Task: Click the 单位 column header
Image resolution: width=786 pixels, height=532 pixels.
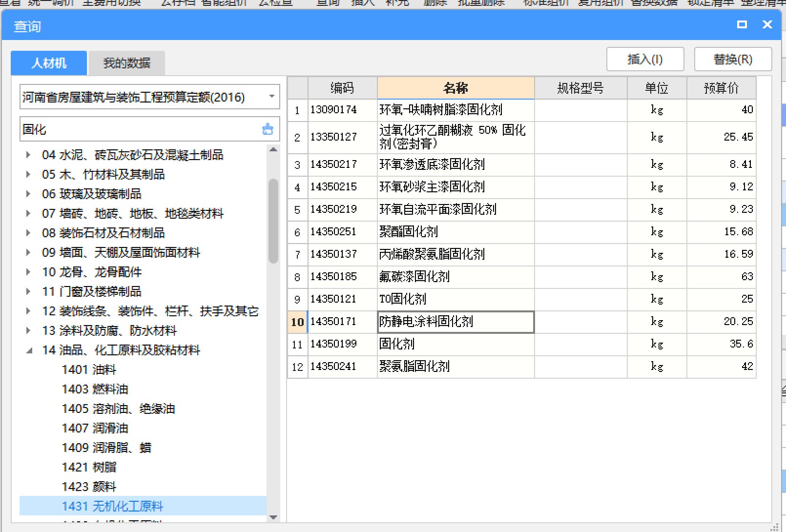Action: [x=657, y=88]
